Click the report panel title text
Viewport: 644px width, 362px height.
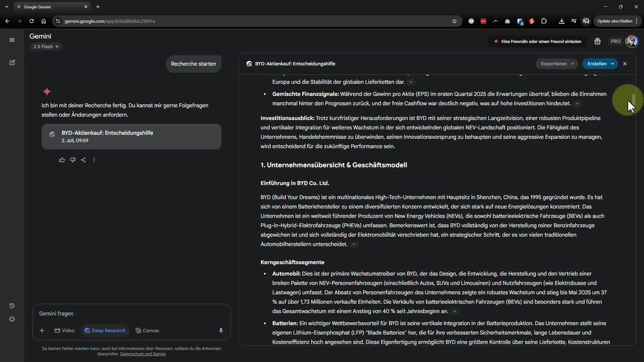tap(295, 64)
